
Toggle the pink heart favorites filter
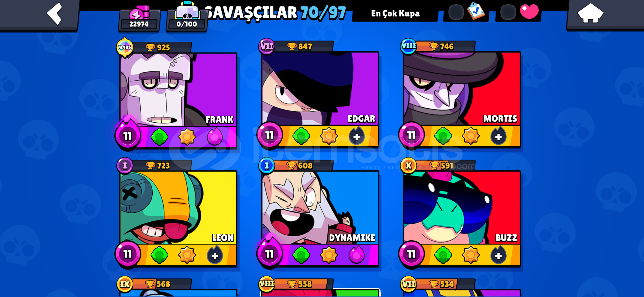(529, 12)
